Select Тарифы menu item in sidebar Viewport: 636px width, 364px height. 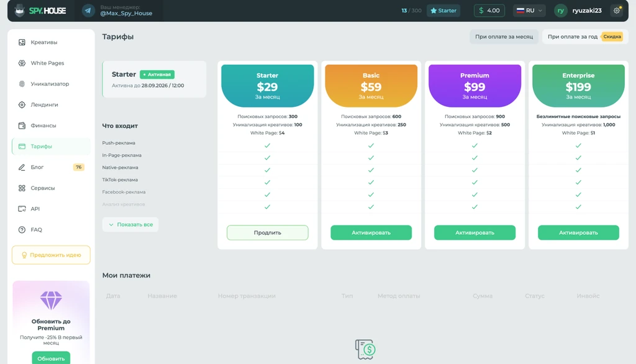point(51,146)
